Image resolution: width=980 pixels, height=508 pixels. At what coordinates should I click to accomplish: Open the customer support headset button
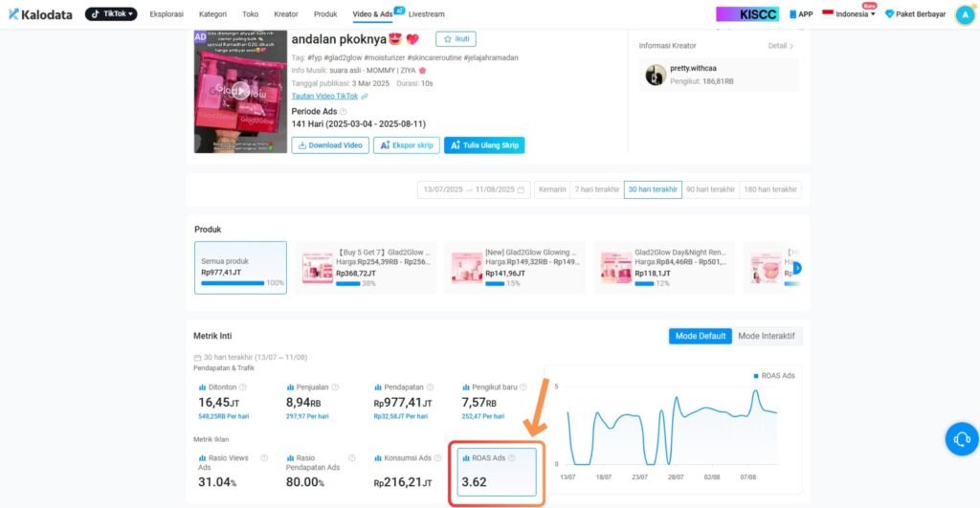pos(962,439)
